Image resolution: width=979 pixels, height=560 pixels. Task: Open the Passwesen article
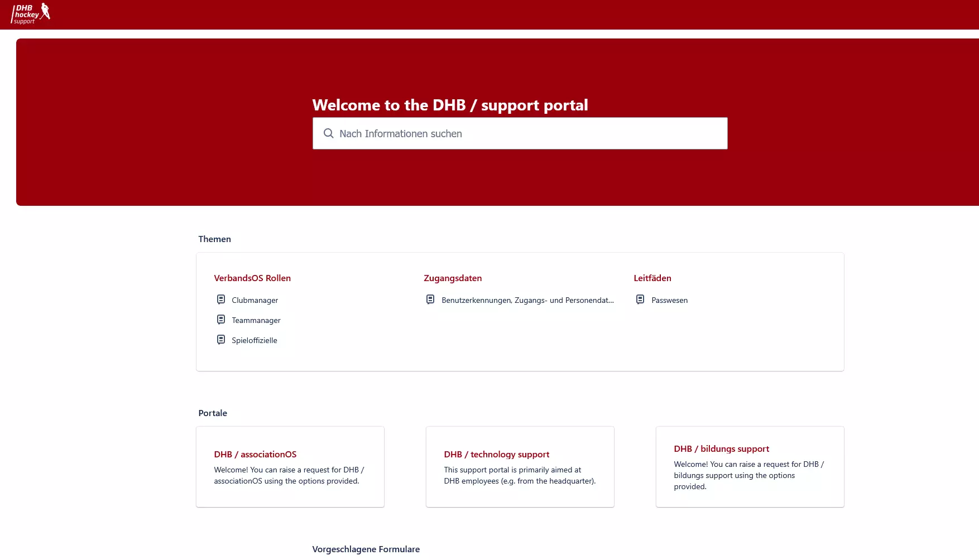click(x=669, y=300)
